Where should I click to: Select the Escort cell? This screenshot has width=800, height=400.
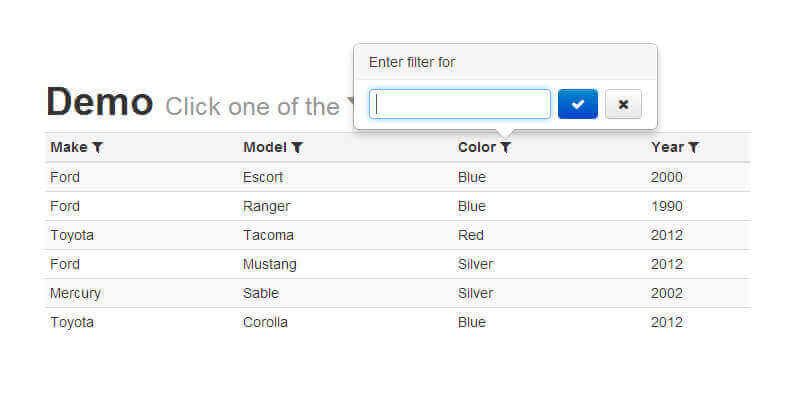coord(263,177)
